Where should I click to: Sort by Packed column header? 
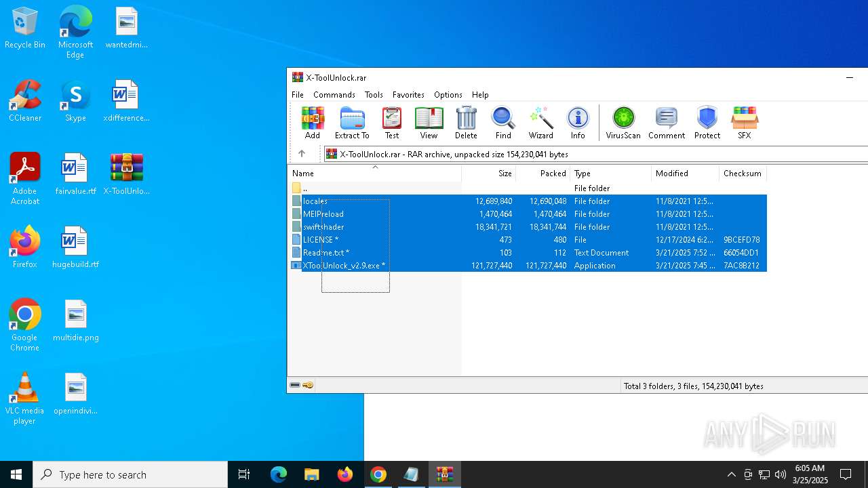click(542, 174)
